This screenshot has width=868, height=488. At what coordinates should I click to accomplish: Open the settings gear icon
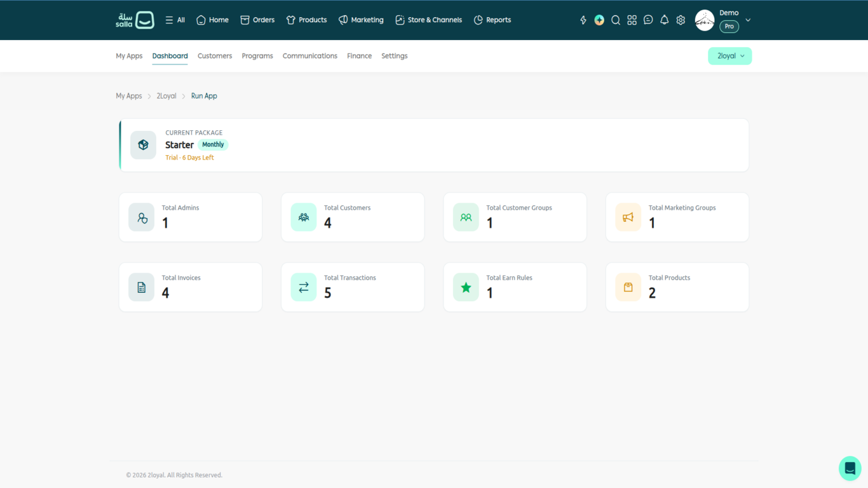(x=681, y=20)
